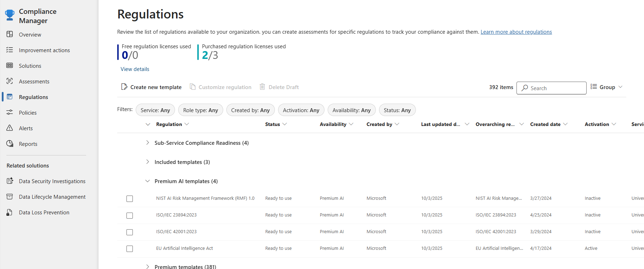Sort by the Last updated date column
This screenshot has height=269, width=644.
pos(445,124)
